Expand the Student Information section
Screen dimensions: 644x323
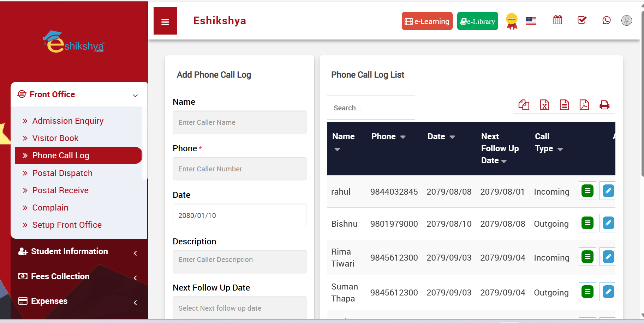[x=69, y=251]
